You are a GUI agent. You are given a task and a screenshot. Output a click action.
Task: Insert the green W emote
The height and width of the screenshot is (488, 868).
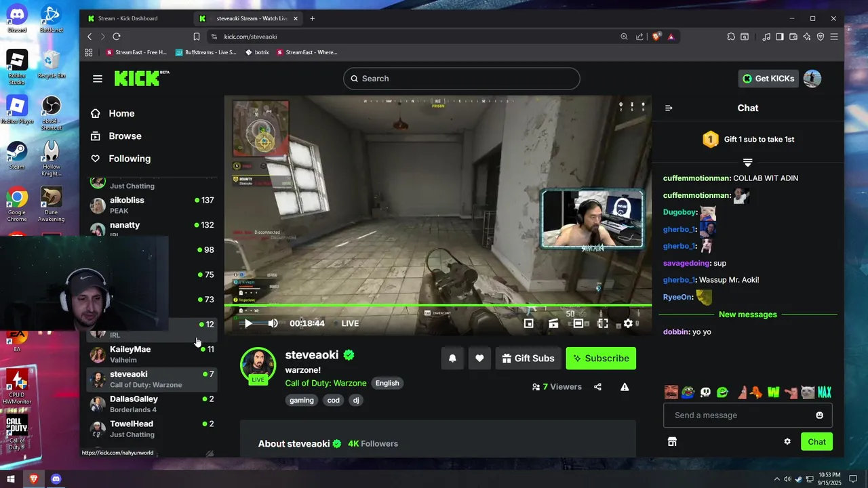(773, 392)
